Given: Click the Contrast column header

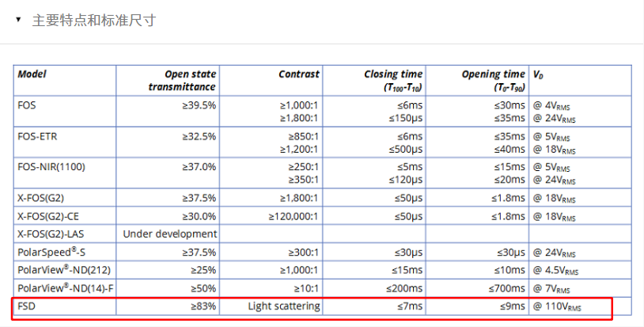Looking at the screenshot, I should click(298, 74).
